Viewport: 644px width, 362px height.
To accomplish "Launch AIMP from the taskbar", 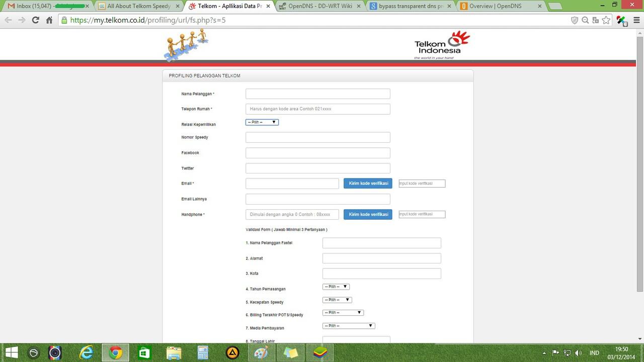I will click(x=233, y=352).
